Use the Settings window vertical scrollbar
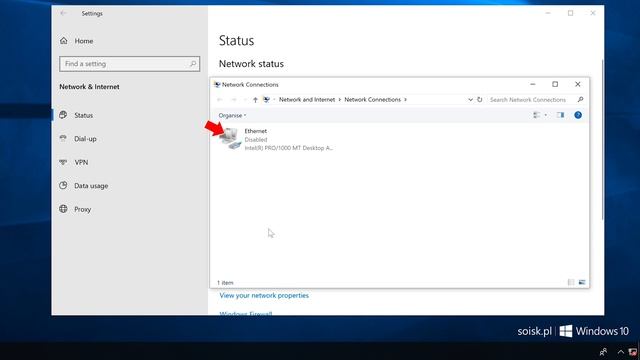This screenshot has height=360, width=640. pyautogui.click(x=602, y=139)
